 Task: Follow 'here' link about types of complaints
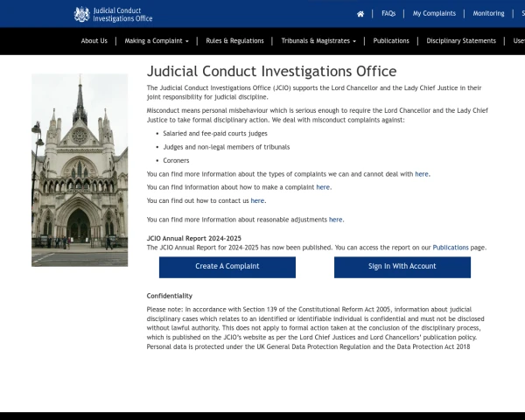click(x=422, y=174)
